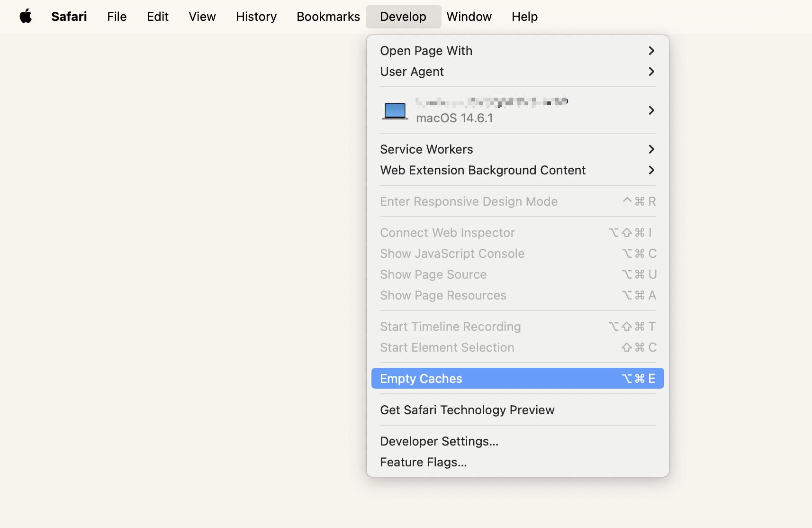Expand Service Workers submenu chevron
Viewport: 812px width, 528px height.
[651, 149]
